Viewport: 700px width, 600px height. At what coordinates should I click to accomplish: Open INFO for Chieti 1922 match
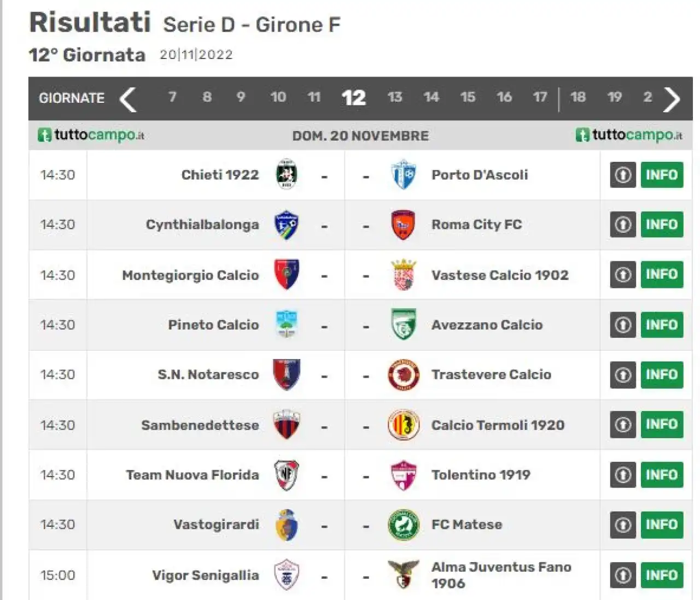tap(662, 175)
